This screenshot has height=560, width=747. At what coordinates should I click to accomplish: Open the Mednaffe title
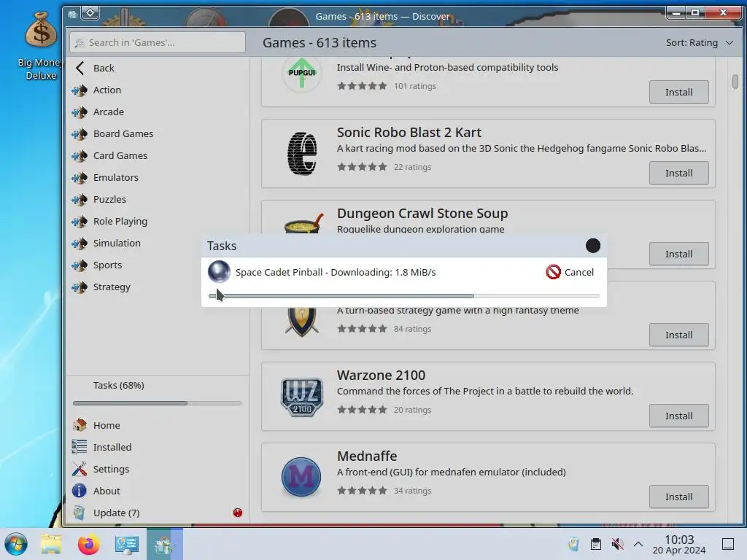point(367,456)
